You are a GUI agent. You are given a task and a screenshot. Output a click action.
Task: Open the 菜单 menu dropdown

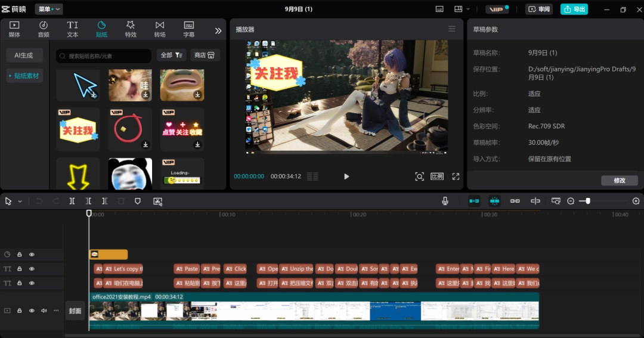click(x=49, y=9)
